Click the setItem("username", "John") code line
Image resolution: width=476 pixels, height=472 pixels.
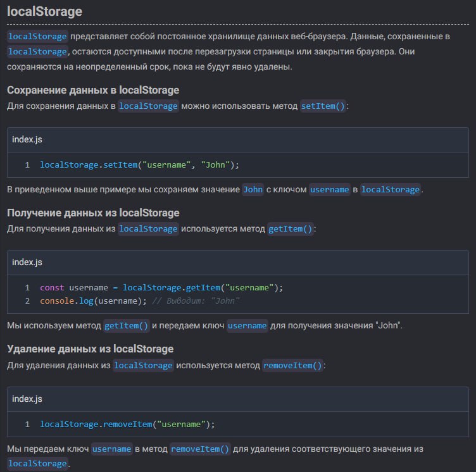(140, 165)
